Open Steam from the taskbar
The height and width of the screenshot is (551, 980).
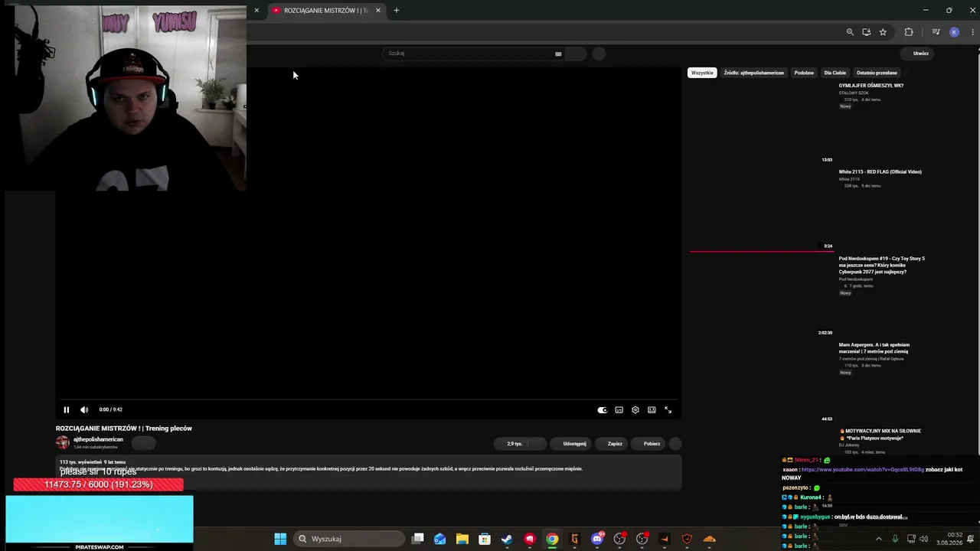tap(507, 539)
